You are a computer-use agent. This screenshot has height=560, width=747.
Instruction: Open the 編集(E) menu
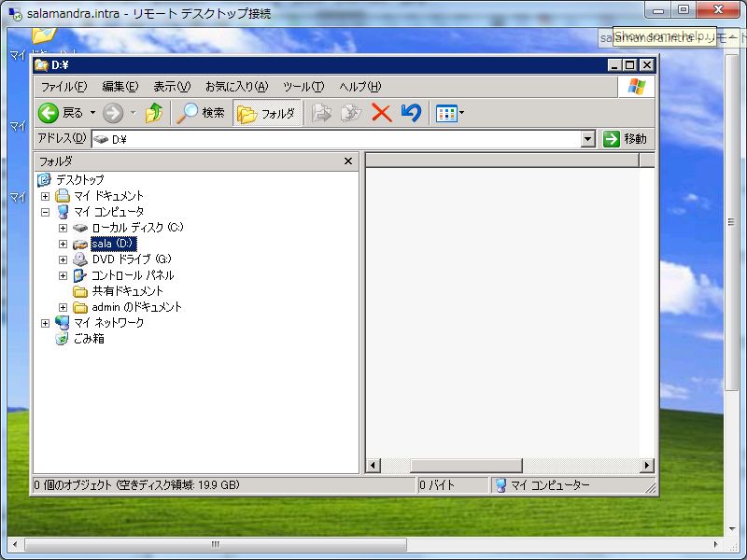[120, 87]
